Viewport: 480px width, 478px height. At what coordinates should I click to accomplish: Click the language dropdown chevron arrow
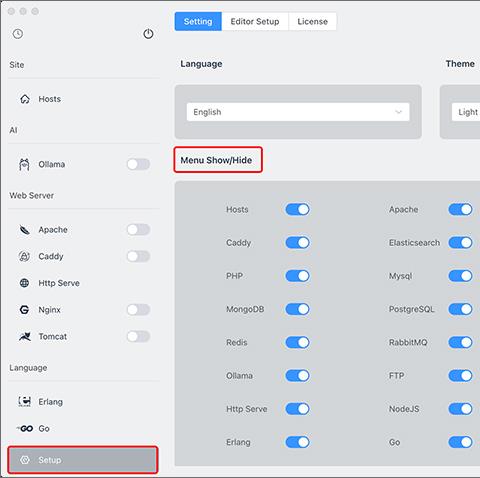(398, 112)
